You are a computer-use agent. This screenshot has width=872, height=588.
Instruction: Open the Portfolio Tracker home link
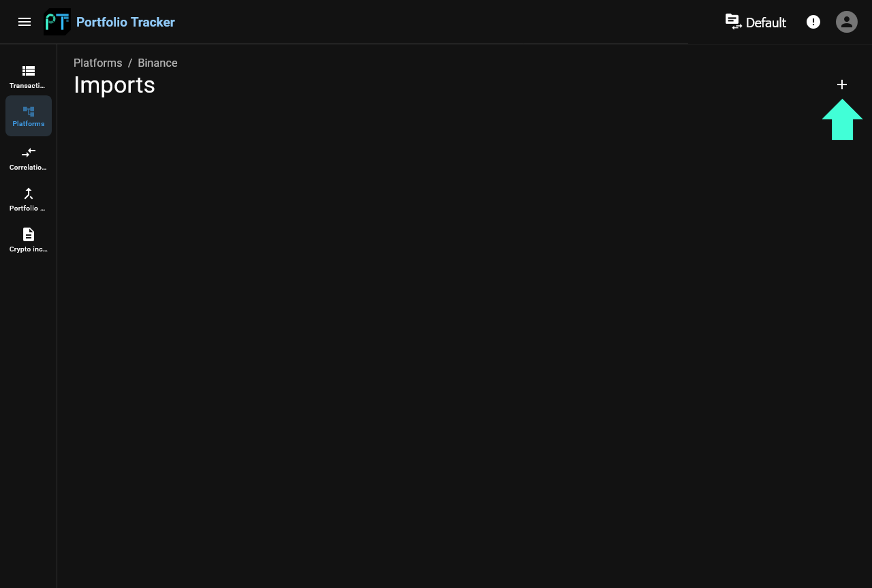click(125, 22)
